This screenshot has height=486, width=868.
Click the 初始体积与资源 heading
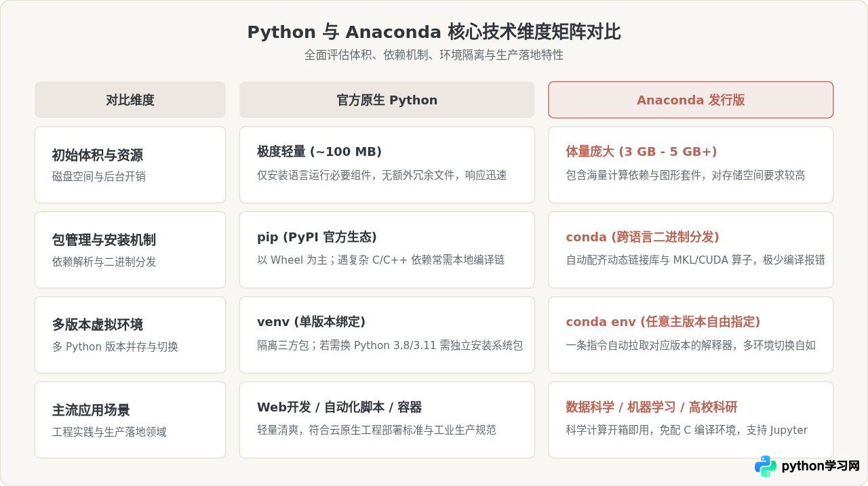coord(98,155)
